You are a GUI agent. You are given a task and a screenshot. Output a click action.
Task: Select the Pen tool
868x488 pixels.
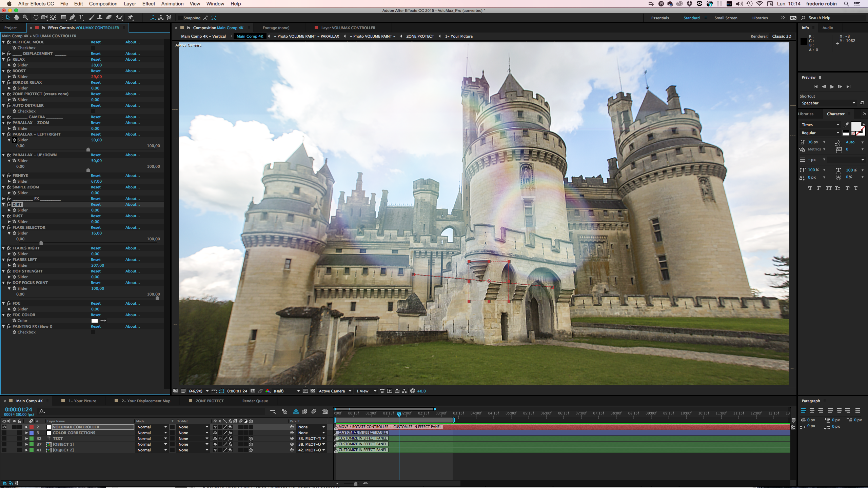[x=72, y=17]
